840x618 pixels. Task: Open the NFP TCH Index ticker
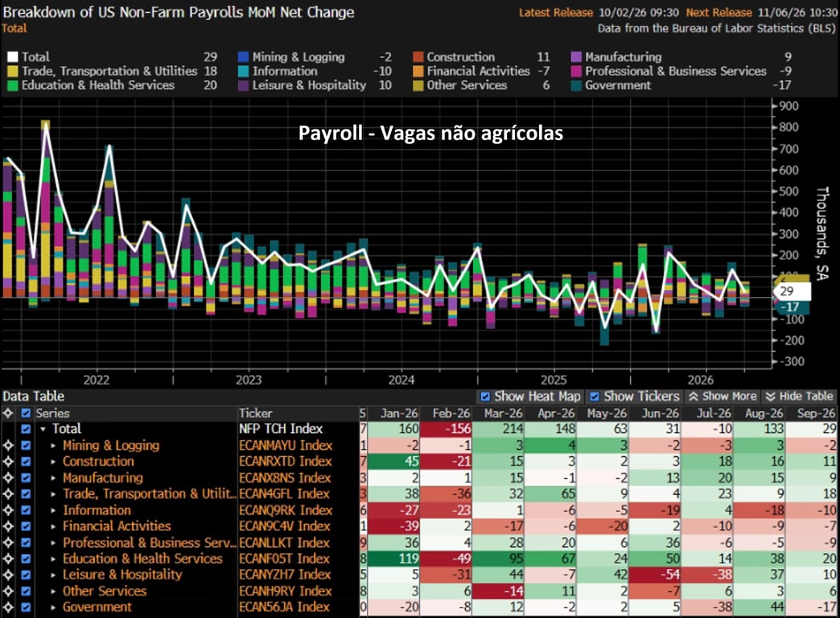(281, 429)
